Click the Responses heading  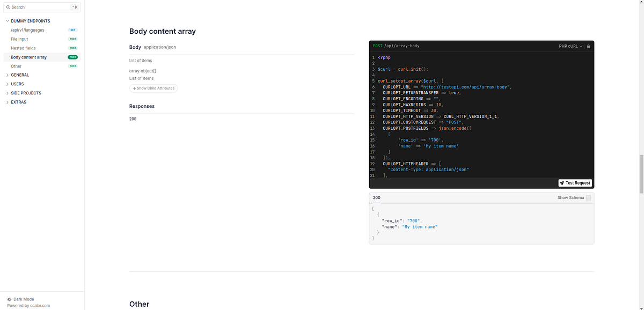tap(142, 106)
